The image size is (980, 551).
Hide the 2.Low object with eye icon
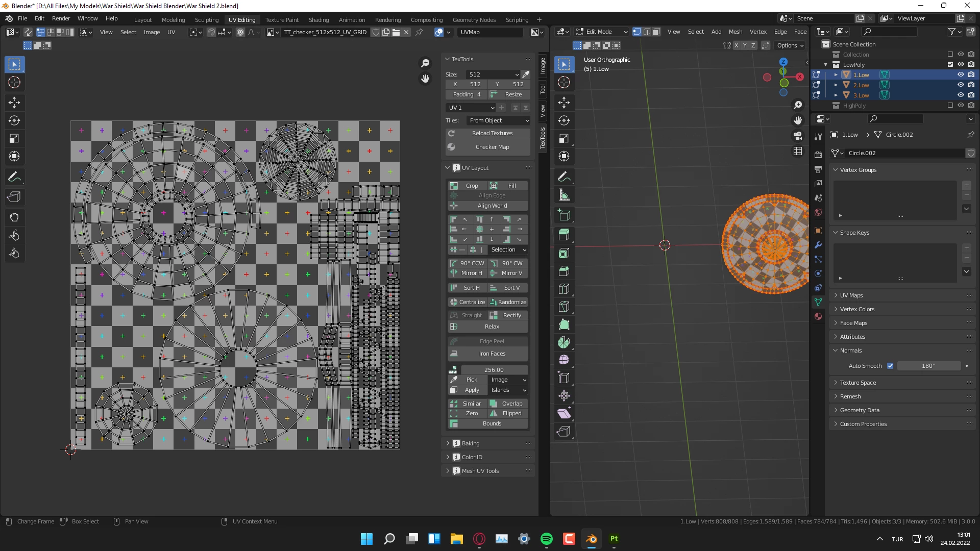(x=961, y=85)
